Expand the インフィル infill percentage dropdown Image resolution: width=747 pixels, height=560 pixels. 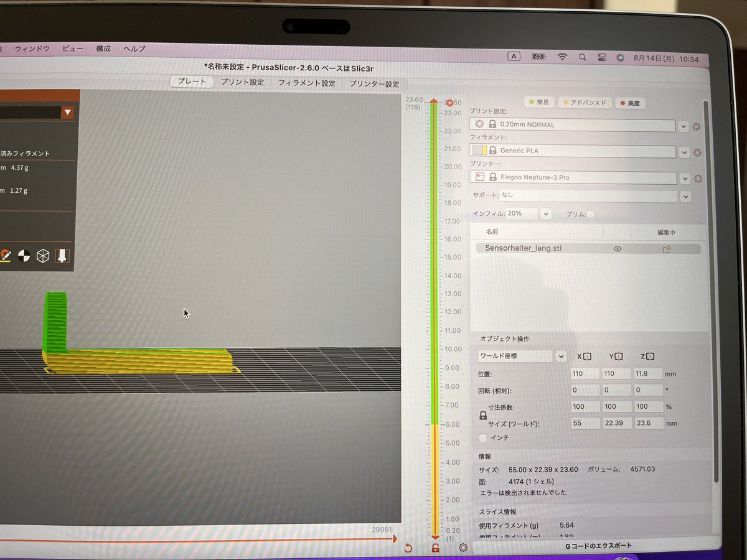click(x=546, y=214)
